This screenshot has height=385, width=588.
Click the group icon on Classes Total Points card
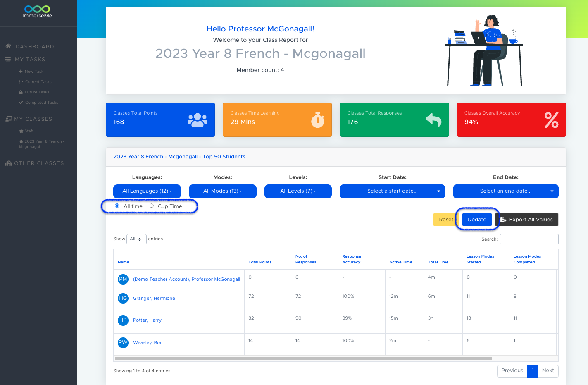click(x=198, y=120)
